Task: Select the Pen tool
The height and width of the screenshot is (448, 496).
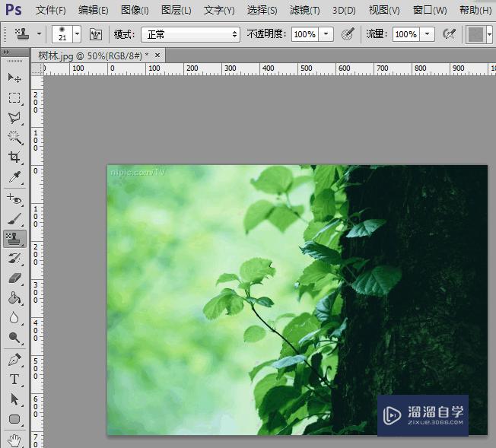Action: 14,360
